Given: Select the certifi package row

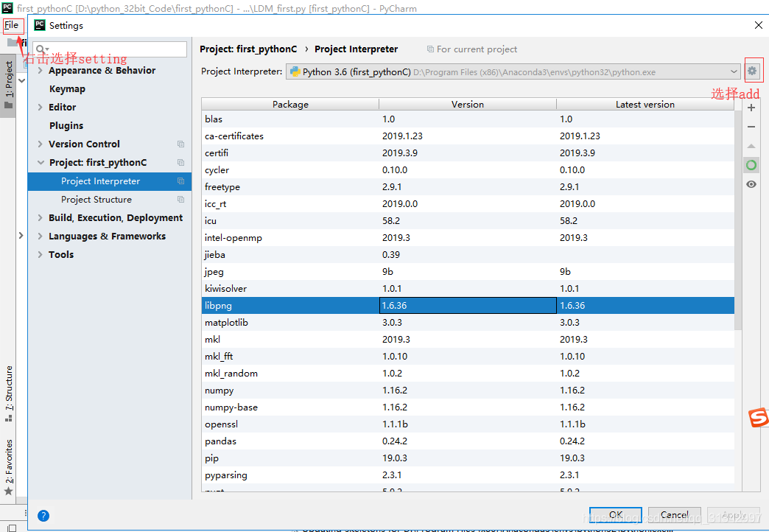Looking at the screenshot, I should [468, 153].
